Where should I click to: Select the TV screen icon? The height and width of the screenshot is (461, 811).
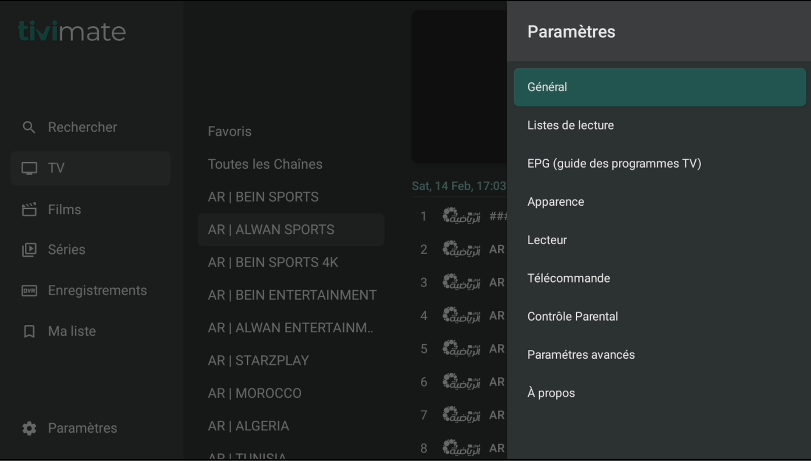tap(29, 168)
